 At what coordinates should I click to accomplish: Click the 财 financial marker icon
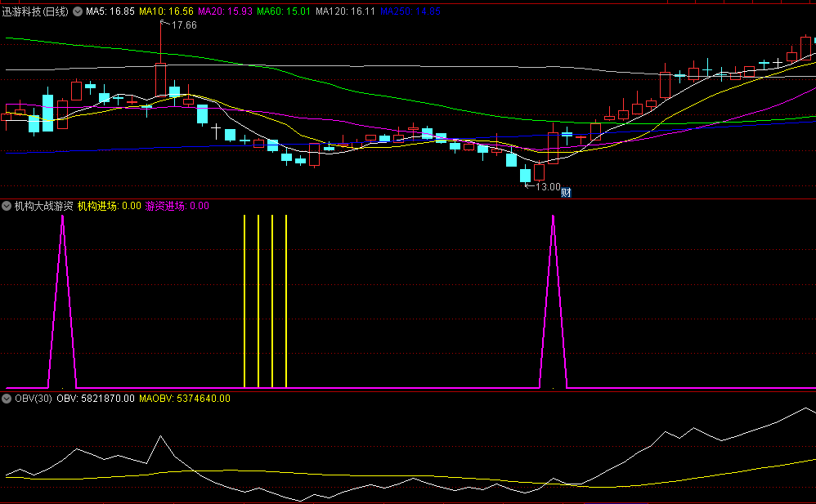click(566, 193)
